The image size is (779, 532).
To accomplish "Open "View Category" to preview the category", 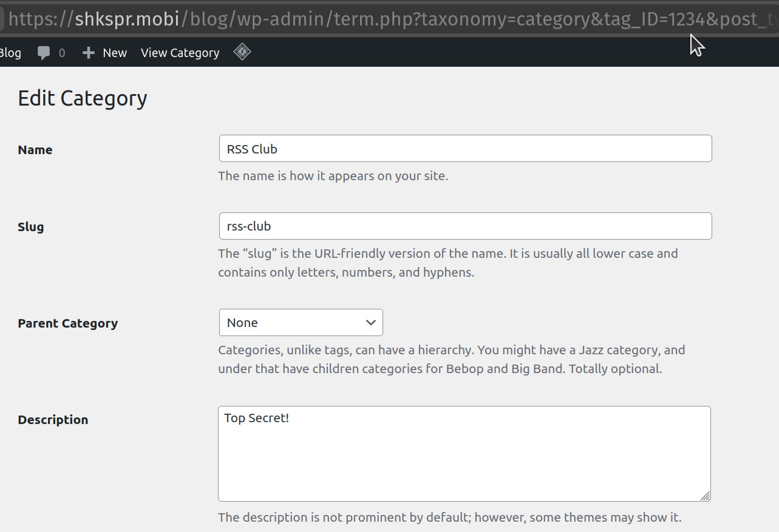I will (x=180, y=53).
